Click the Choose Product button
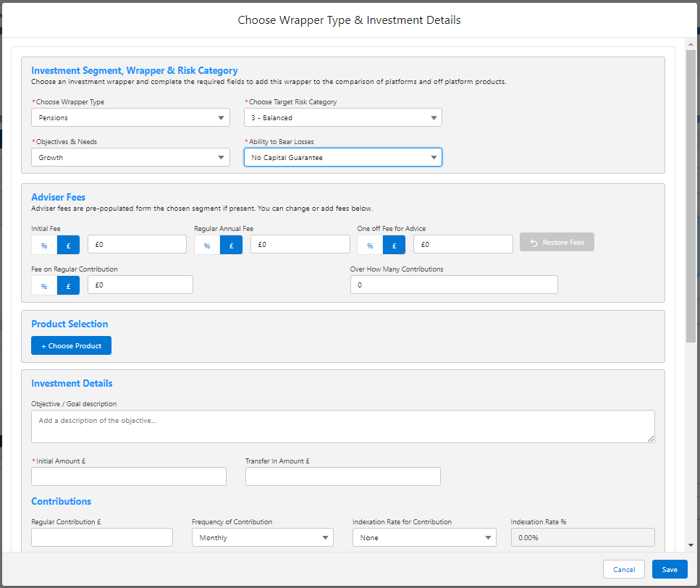700x588 pixels. [x=71, y=346]
